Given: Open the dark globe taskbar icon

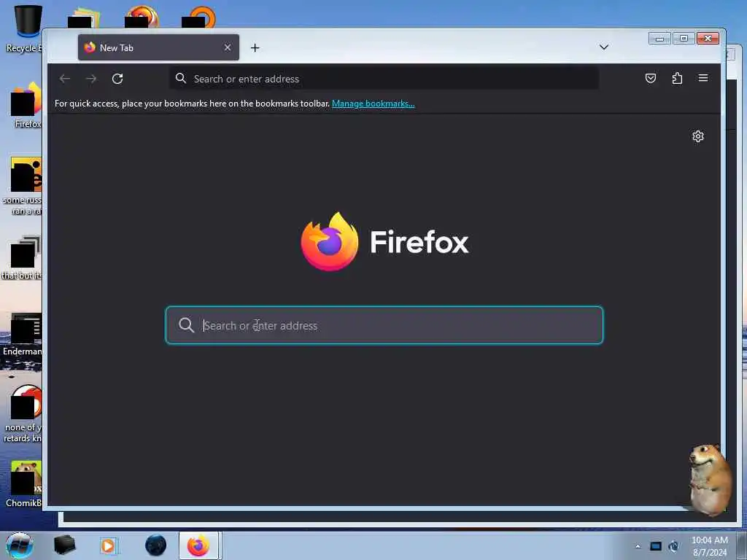Looking at the screenshot, I should pos(156,545).
